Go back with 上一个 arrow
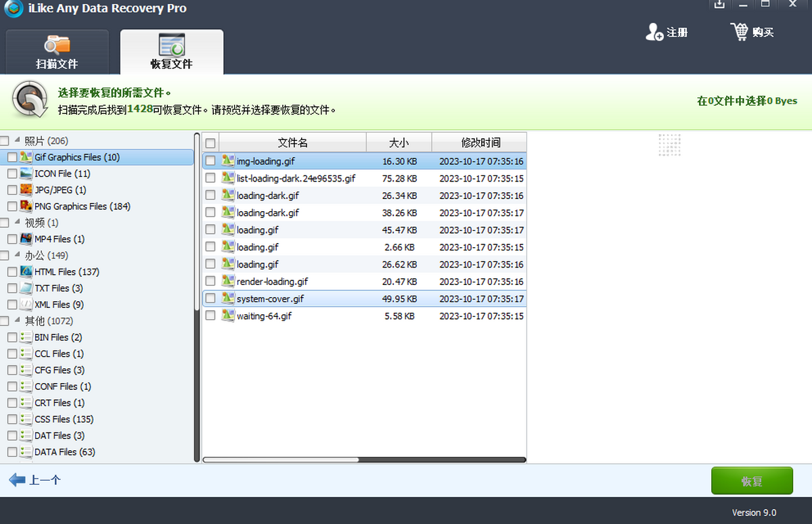812x524 pixels. tap(35, 480)
